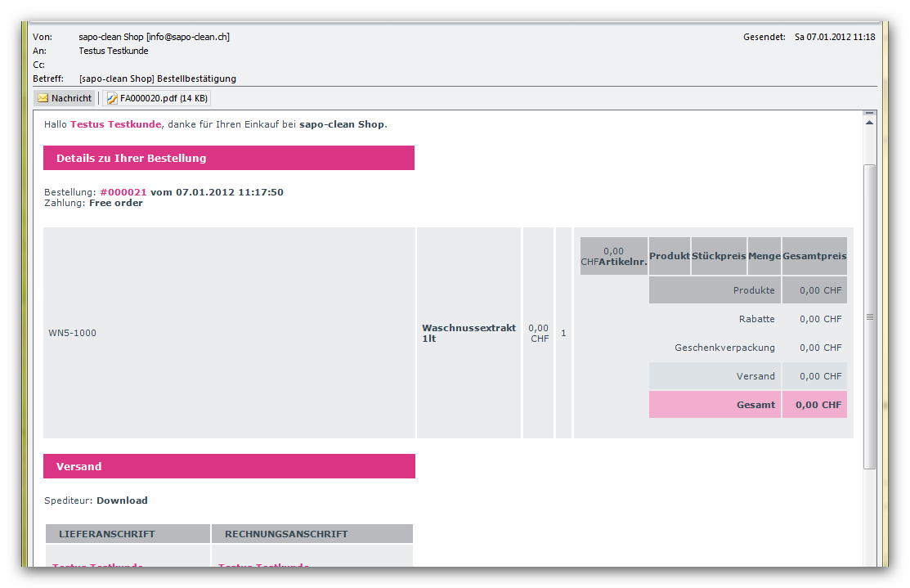
Task: Click the Rabatte row label
Action: [756, 319]
